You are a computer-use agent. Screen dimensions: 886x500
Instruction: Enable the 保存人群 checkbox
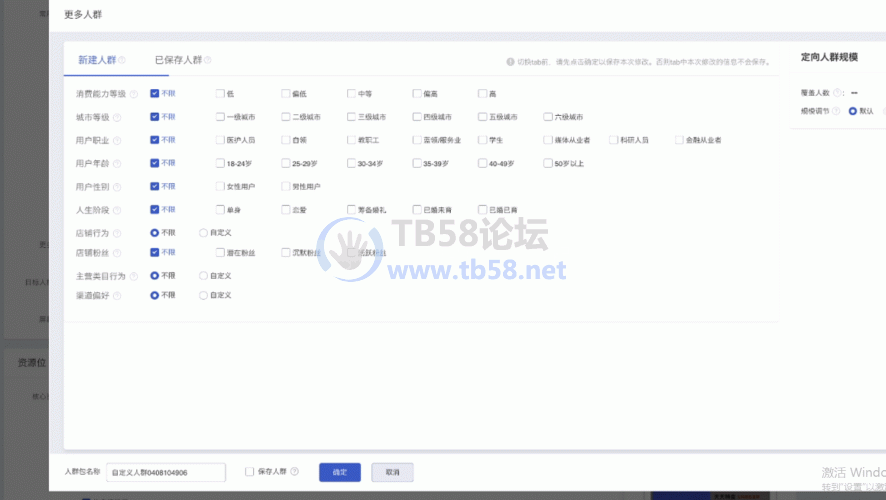(x=250, y=471)
